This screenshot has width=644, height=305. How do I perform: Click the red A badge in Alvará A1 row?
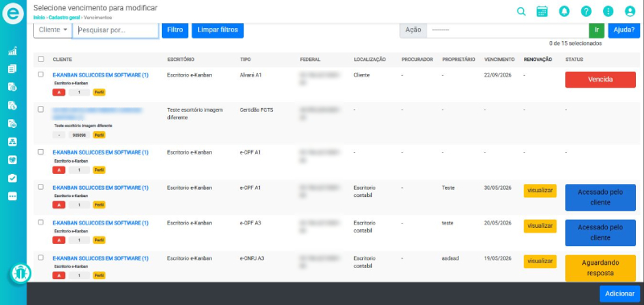pos(59,93)
